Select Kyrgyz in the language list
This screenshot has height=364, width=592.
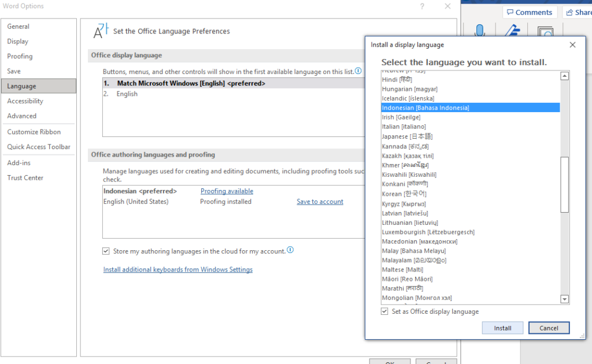click(x=471, y=204)
